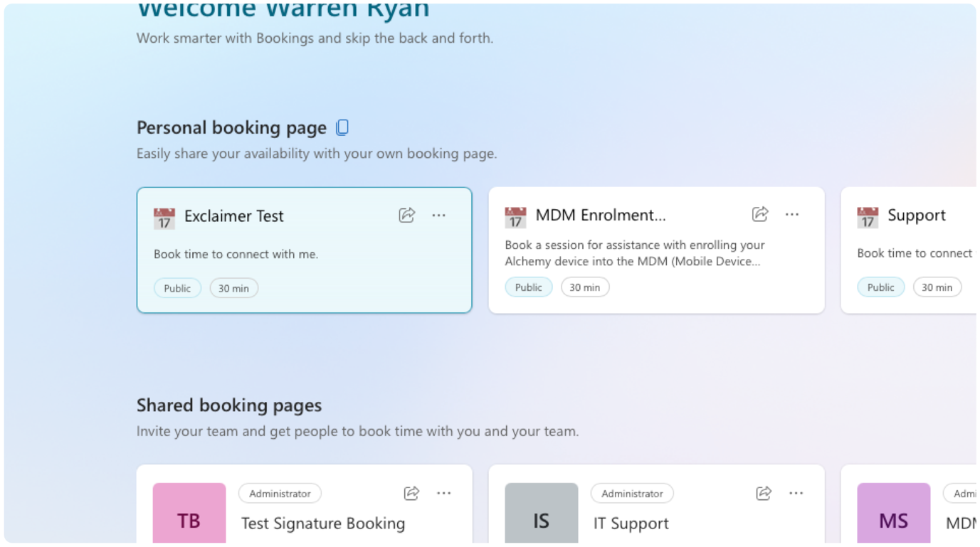Click MDM Enrolment description text

coord(635,253)
